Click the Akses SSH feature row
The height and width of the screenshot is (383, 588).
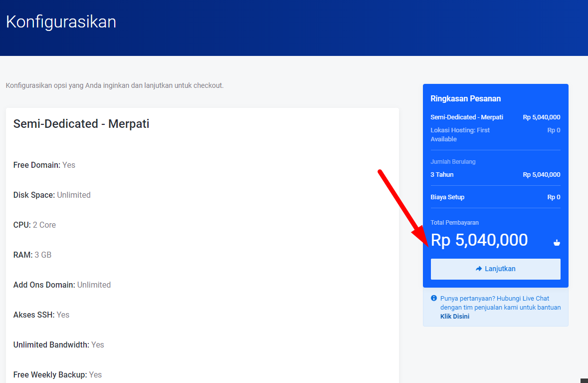pos(41,315)
